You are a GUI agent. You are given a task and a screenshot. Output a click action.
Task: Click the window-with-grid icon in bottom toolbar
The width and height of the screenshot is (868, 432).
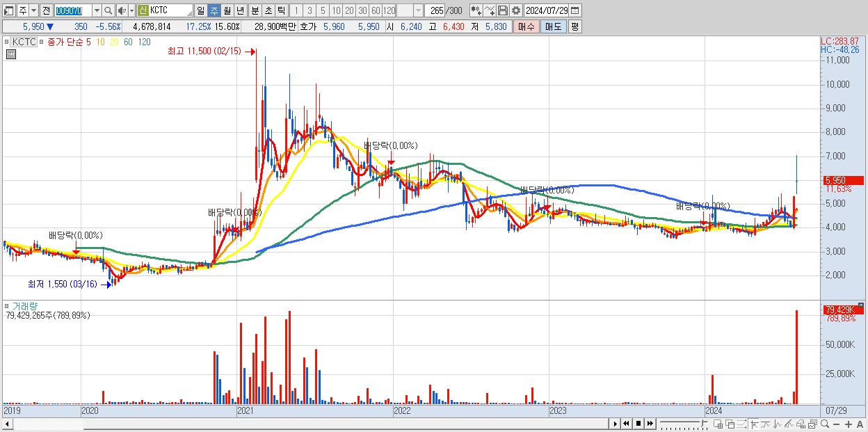click(x=718, y=424)
